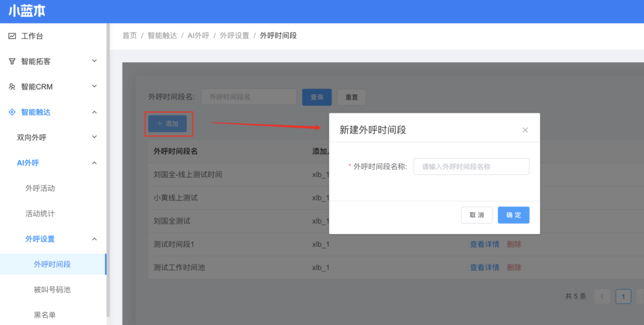Screen dimensions: 644x325
Task: Collapse the 智能触达 menu chevron
Action: click(94, 112)
